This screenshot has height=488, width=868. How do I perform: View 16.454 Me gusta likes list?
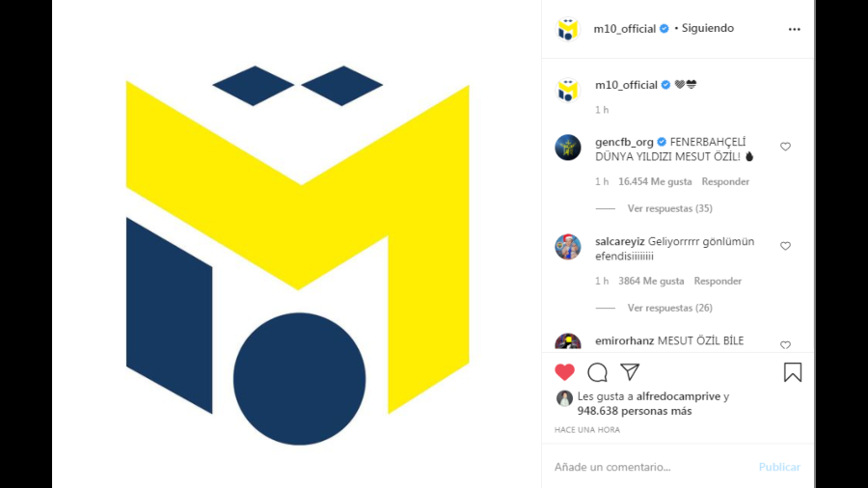[655, 181]
